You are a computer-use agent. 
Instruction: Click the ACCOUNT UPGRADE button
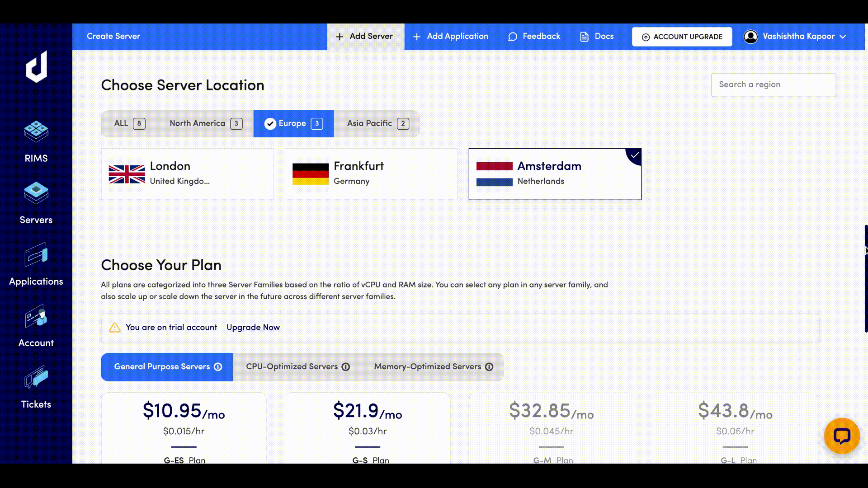click(682, 37)
